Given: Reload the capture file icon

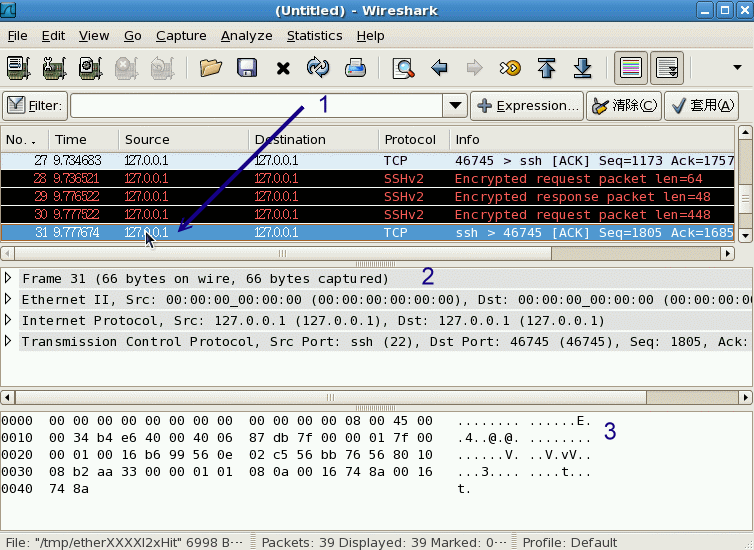Looking at the screenshot, I should click(318, 68).
